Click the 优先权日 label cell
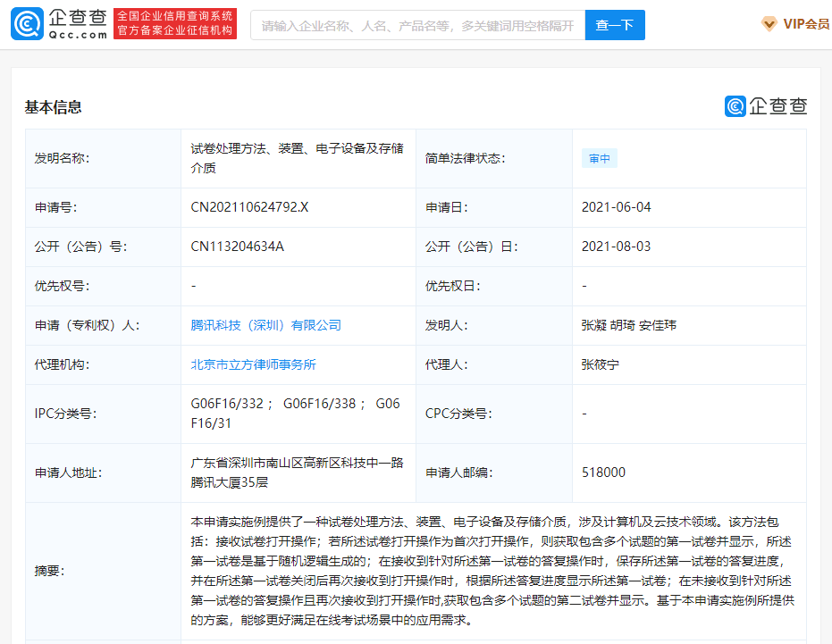This screenshot has height=644, width=832. coord(494,286)
